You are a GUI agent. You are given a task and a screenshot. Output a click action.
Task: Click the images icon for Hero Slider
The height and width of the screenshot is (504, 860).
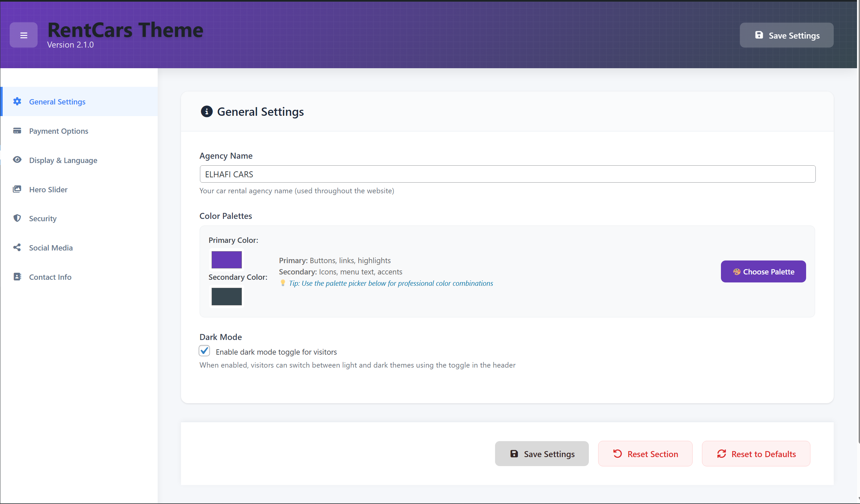(x=17, y=189)
